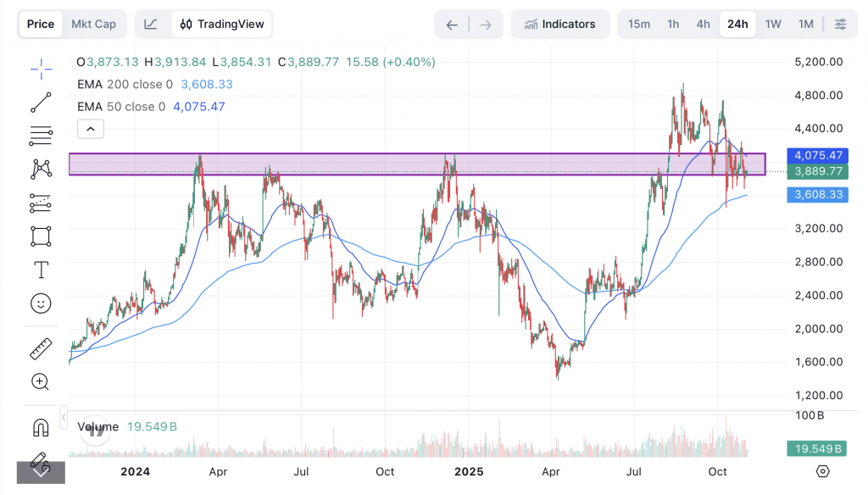Choose the XABCD pattern tool
This screenshot has width=868, height=495.
tap(41, 169)
